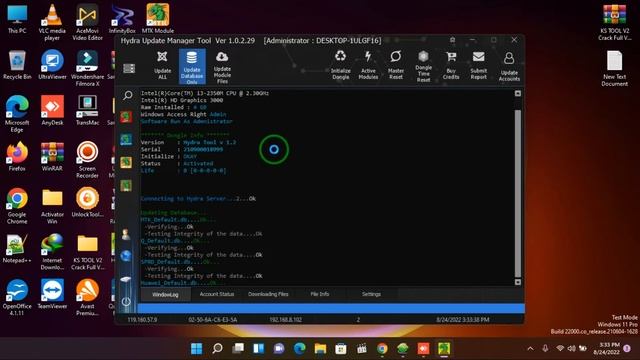This screenshot has height=360, width=640.
Task: Open Google Chrome desktop shortcut
Action: click(17, 206)
